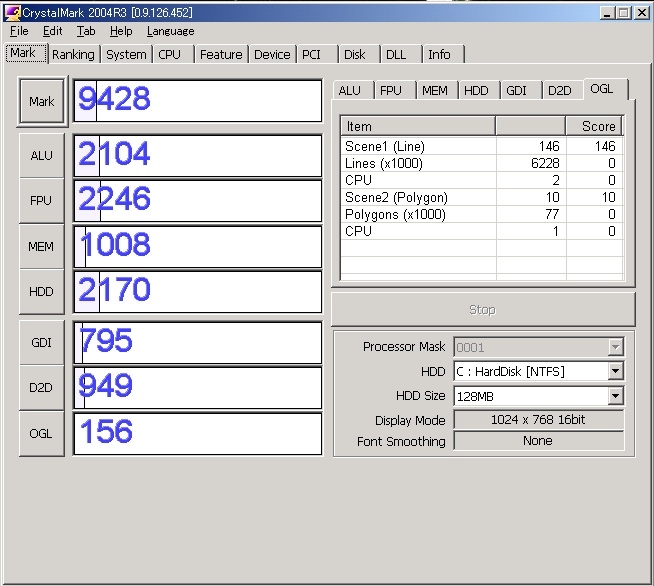Run the ALU benchmark button
Image resolution: width=654 pixels, height=586 pixels.
point(42,155)
